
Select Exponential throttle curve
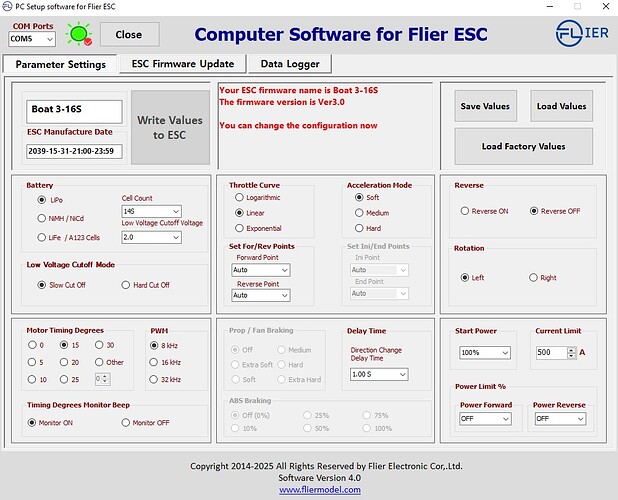click(238, 228)
